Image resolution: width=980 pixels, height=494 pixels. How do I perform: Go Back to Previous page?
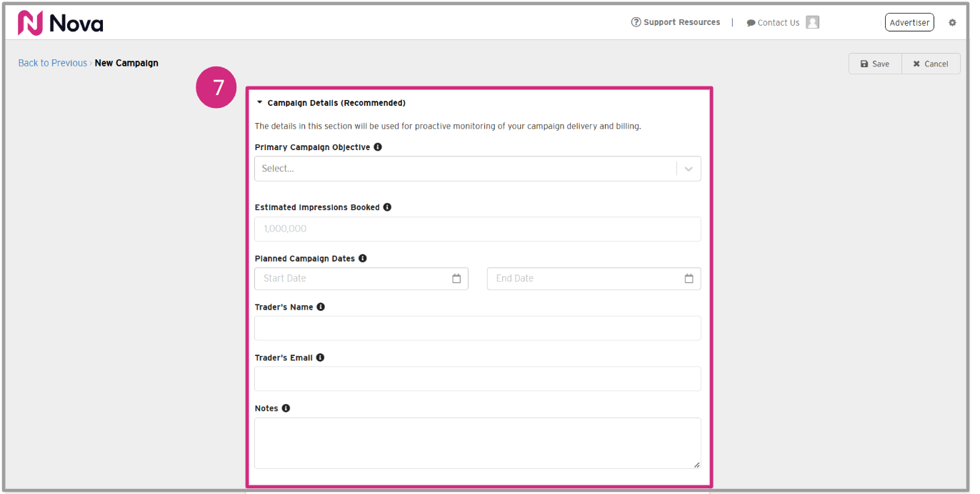pos(52,63)
